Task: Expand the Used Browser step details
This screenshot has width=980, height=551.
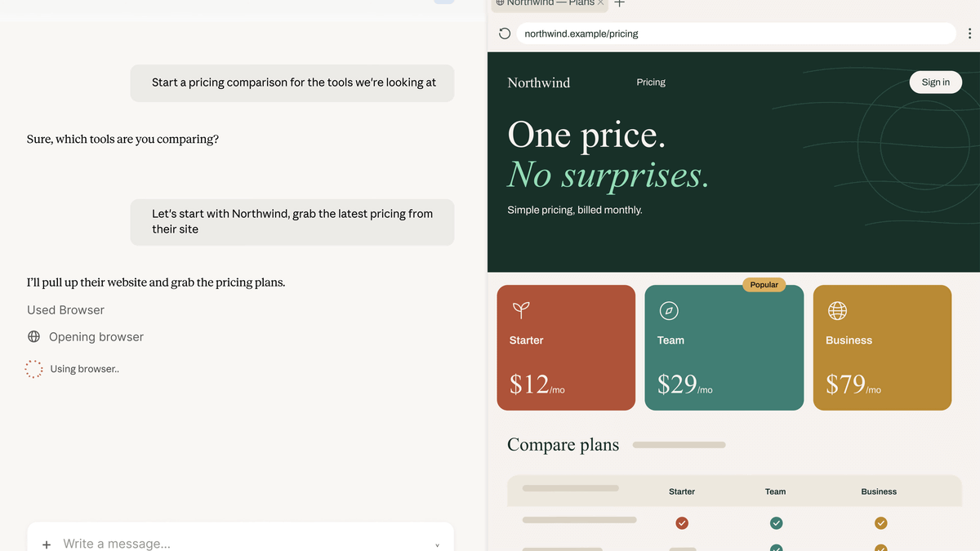Action: 65,310
